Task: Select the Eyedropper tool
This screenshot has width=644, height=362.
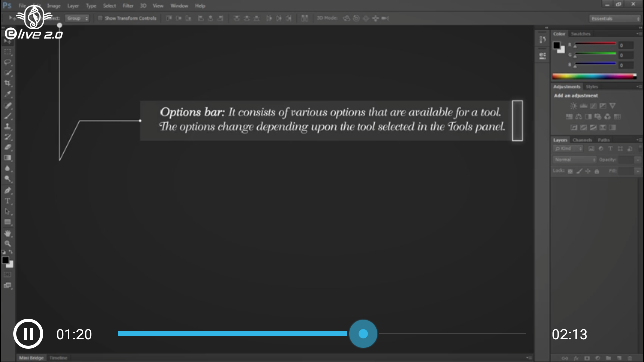Action: (8, 94)
